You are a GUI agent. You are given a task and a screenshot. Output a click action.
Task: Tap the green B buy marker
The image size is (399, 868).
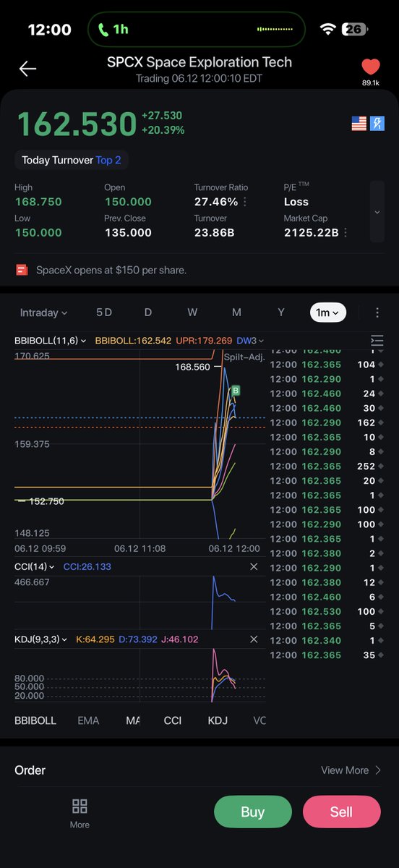click(235, 391)
